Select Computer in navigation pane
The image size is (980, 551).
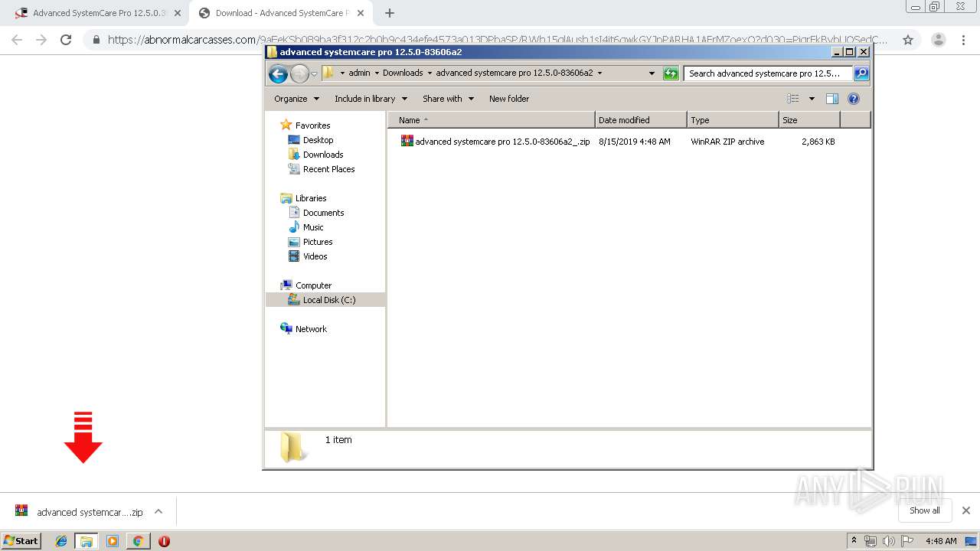tap(313, 285)
